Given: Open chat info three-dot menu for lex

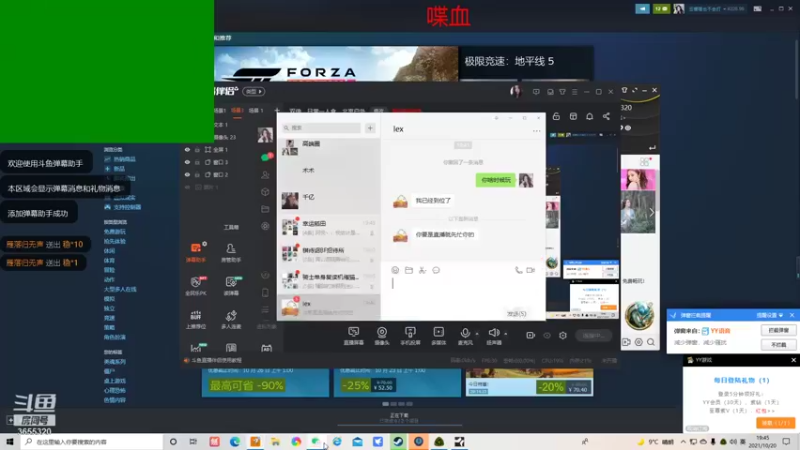Looking at the screenshot, I should (536, 131).
